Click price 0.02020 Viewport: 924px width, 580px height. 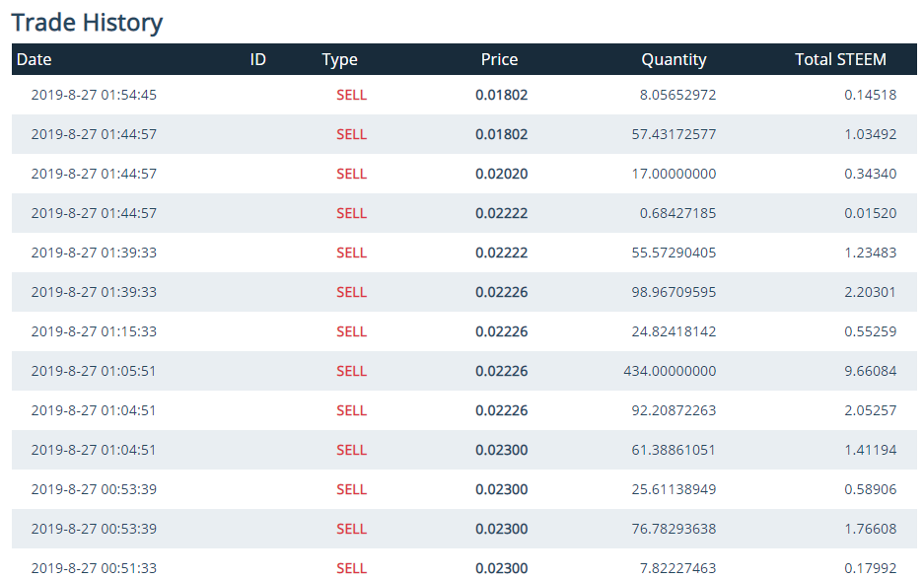502,174
